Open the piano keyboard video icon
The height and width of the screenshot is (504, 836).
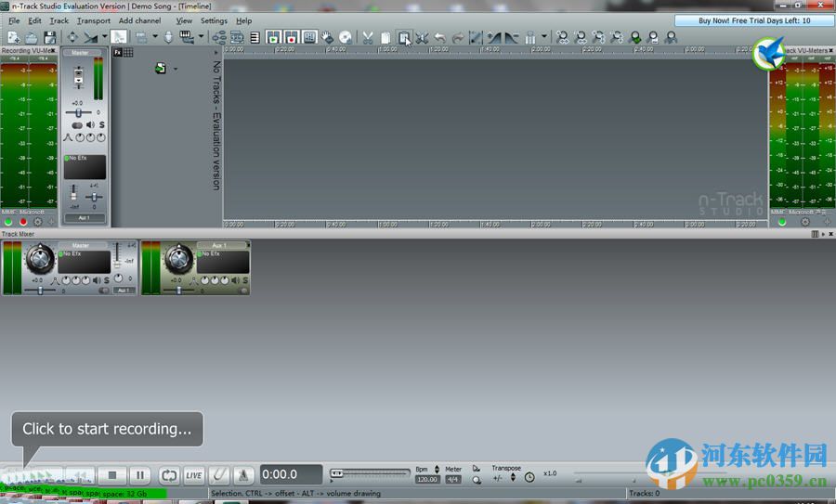[x=186, y=37]
